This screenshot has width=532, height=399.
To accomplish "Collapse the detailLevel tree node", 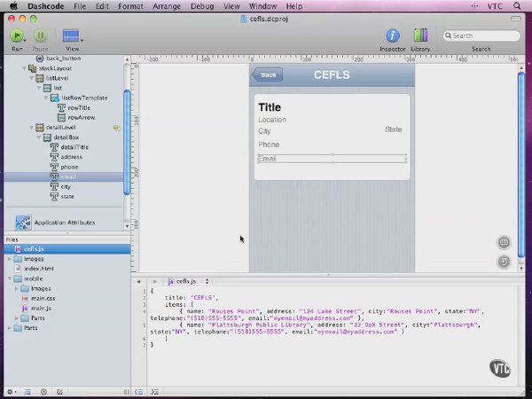I will coord(32,127).
